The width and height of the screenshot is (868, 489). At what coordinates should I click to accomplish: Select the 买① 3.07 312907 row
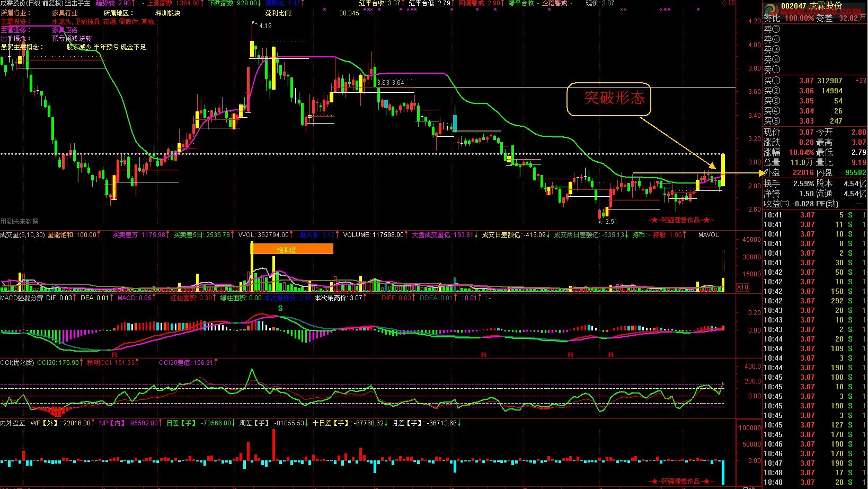[815, 81]
